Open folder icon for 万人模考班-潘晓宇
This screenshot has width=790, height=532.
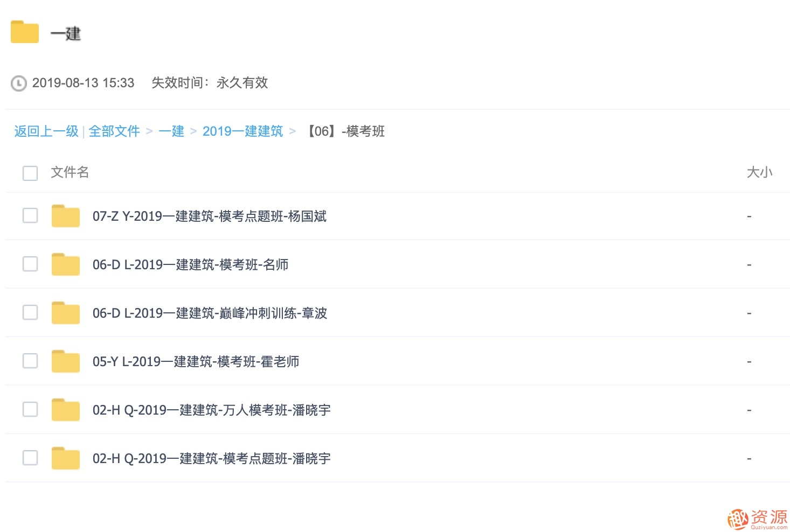coord(66,410)
